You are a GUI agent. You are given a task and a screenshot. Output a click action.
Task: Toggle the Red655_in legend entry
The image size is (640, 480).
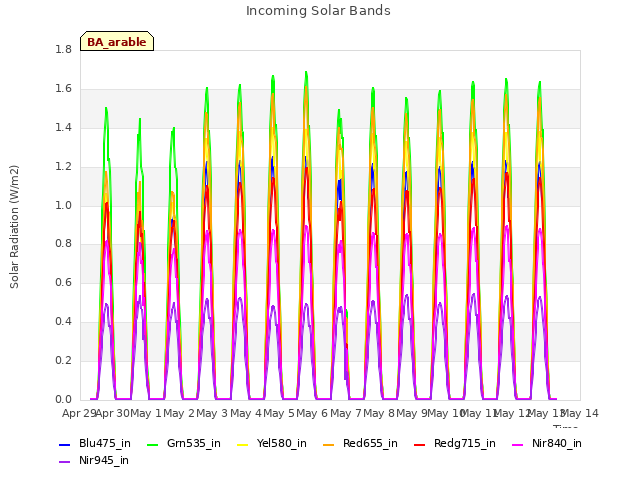(360, 443)
